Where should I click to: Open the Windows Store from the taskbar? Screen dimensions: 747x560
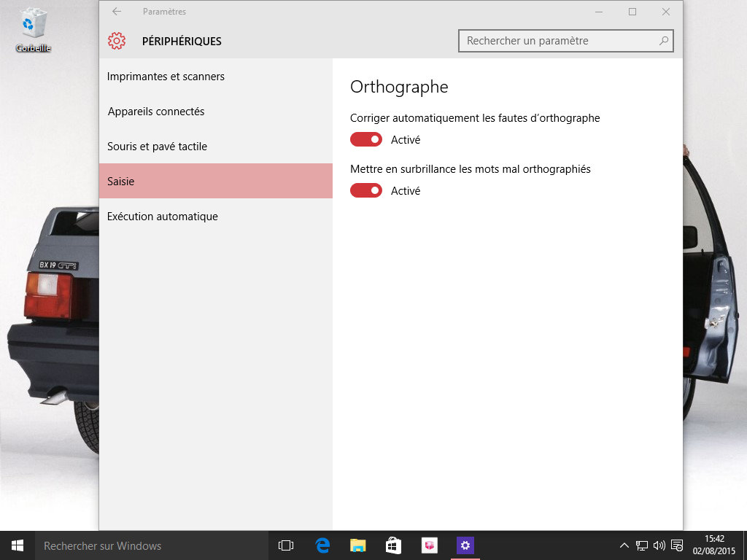[393, 545]
